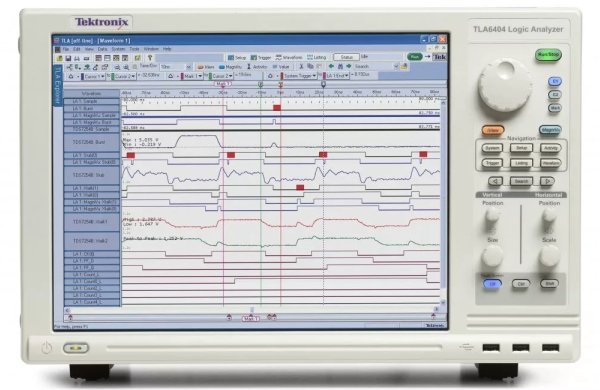Click the on-screen Status button

coord(346,57)
